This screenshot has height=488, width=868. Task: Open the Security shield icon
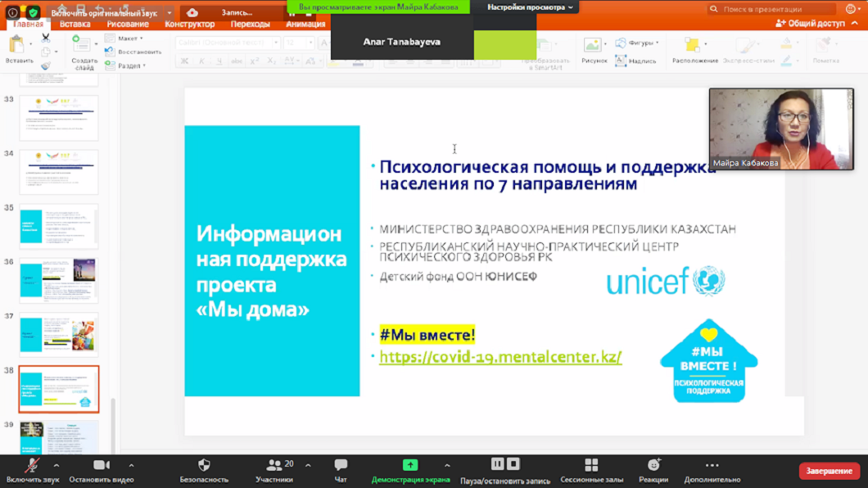[x=204, y=465]
